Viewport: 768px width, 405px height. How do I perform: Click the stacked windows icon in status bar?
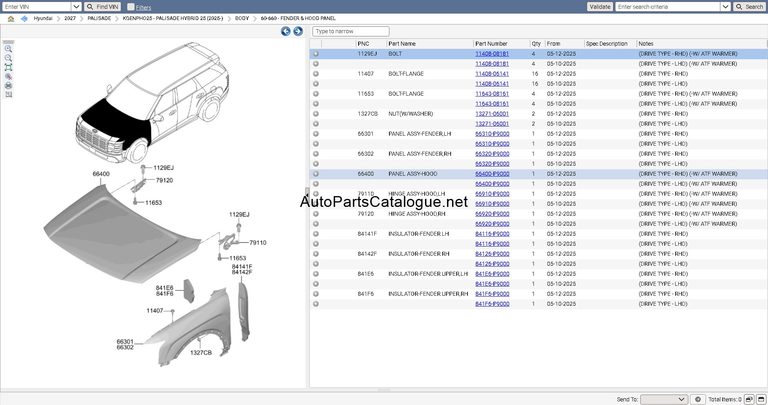pos(749,399)
